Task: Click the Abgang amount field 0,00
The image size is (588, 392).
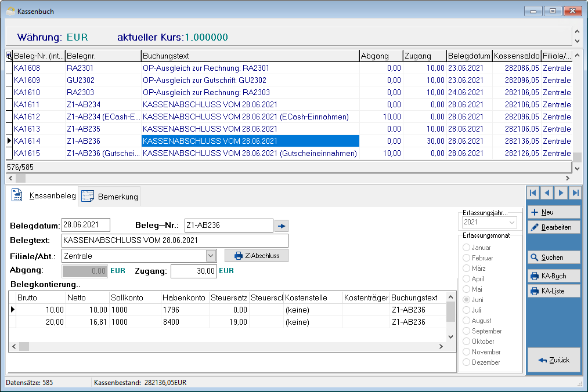Action: (x=85, y=271)
